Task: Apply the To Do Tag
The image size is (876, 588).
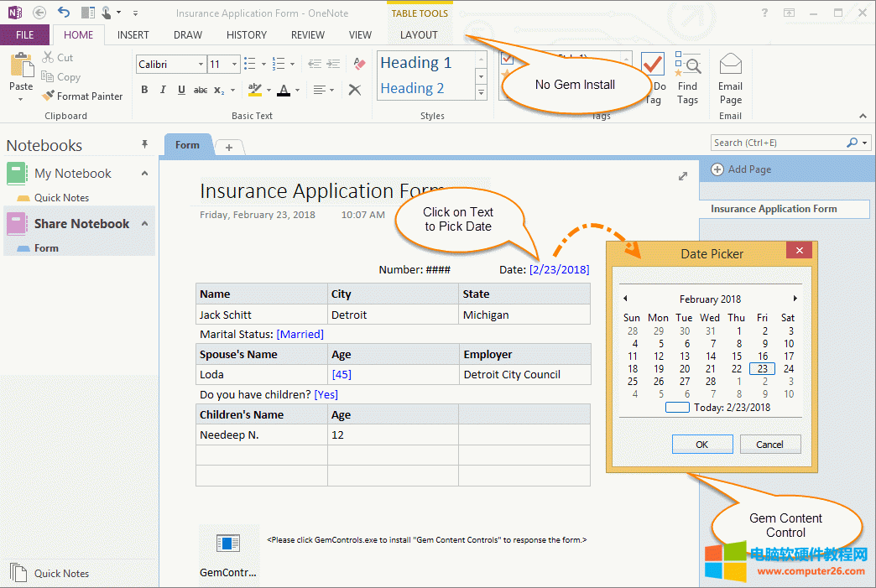Action: [x=652, y=65]
